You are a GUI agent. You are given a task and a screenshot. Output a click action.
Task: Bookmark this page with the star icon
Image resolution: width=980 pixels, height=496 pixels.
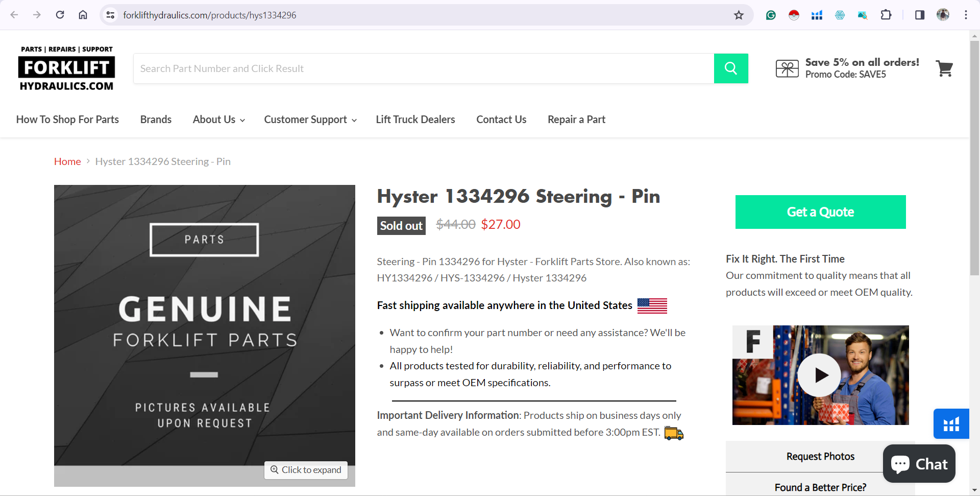tap(739, 15)
